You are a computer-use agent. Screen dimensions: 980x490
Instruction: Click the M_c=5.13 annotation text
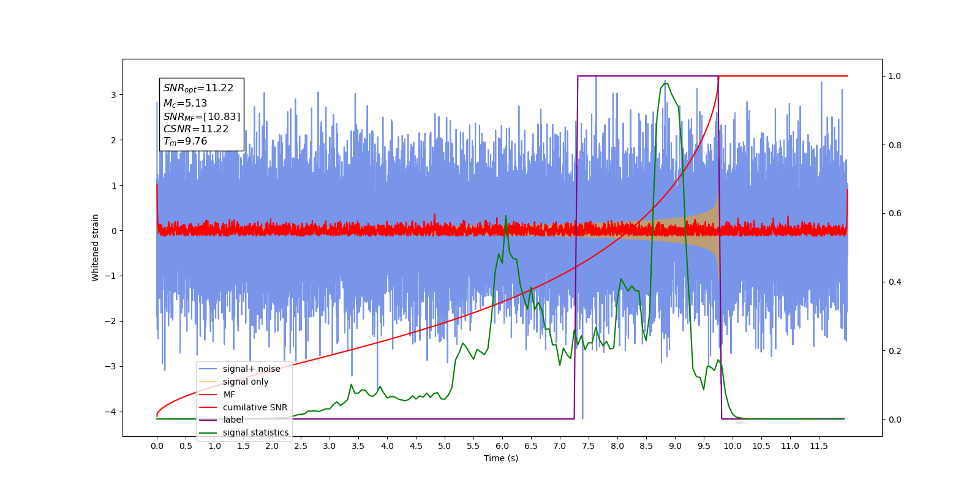click(185, 104)
